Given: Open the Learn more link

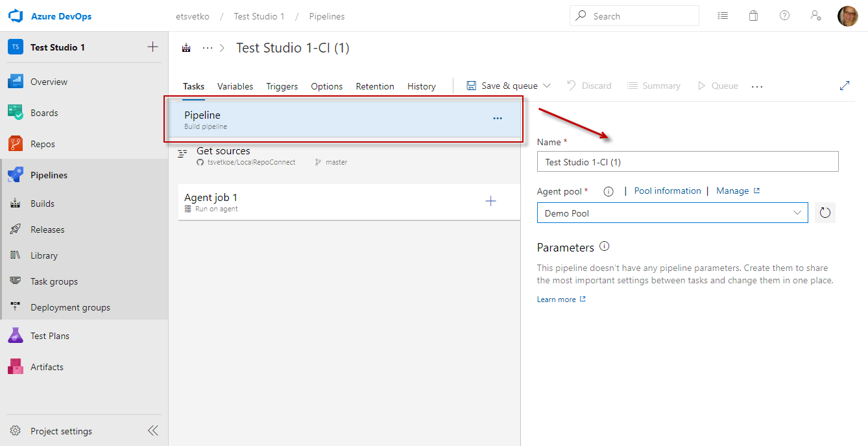Looking at the screenshot, I should 561,299.
